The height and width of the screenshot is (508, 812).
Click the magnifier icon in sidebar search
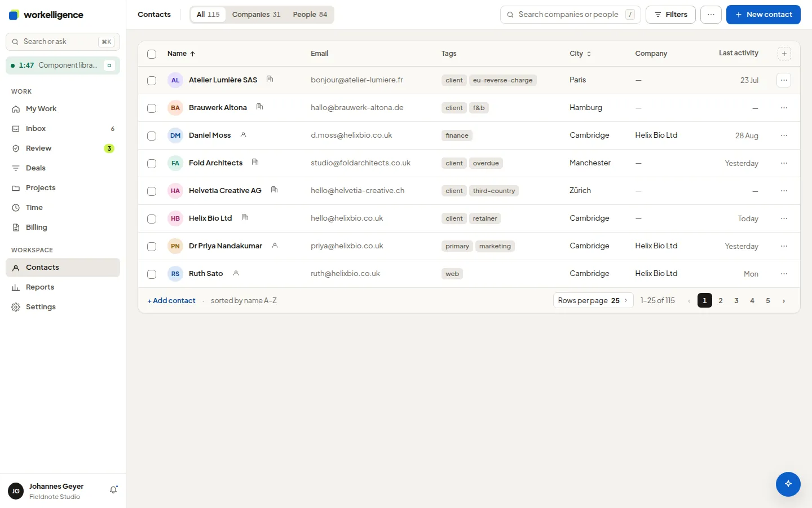coord(16,42)
